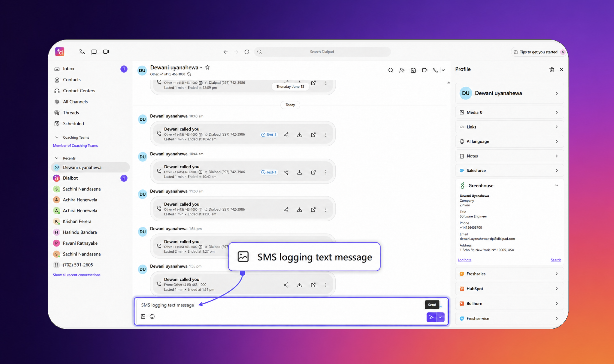Open call options chevron beside phone icon
The width and height of the screenshot is (614, 364).
443,70
